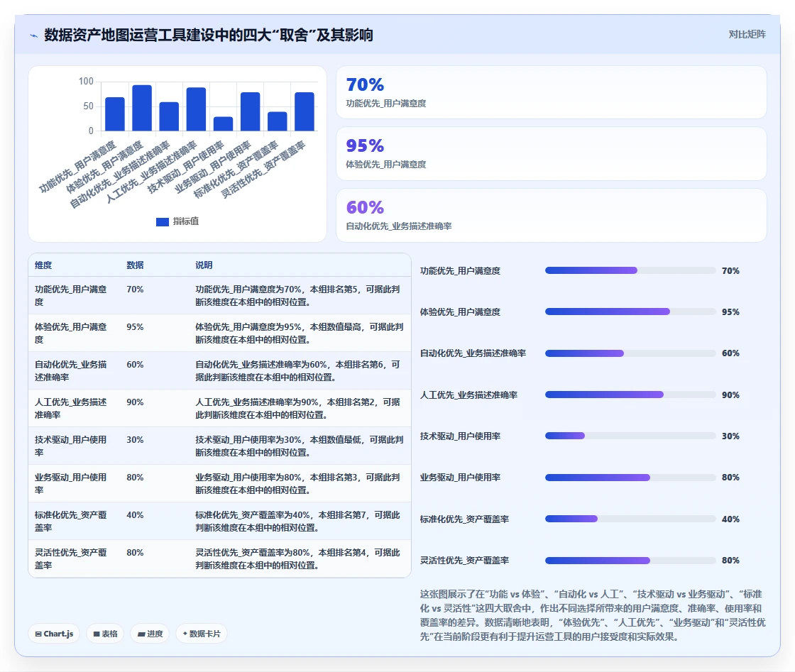Click description text mentioning 95%，本组数值最高
The image size is (795, 672).
(299, 333)
